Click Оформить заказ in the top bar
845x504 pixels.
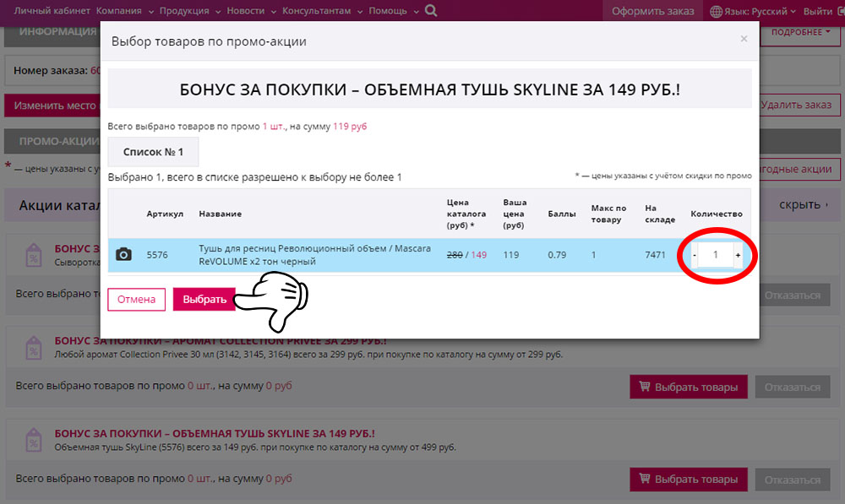[652, 11]
